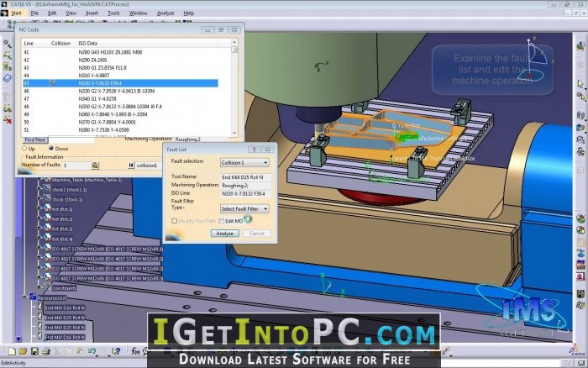Expand the Machine_Table tree node
The height and width of the screenshot is (368, 588).
(x=39, y=180)
